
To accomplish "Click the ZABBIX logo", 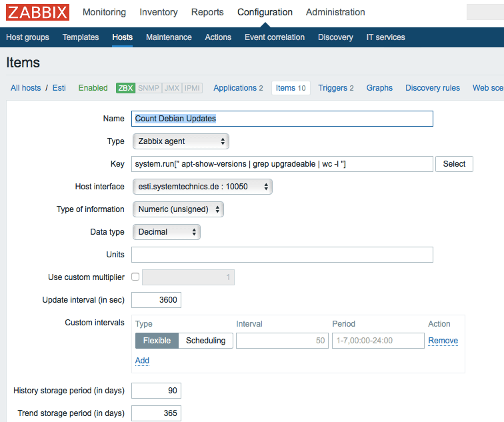I will (x=37, y=12).
